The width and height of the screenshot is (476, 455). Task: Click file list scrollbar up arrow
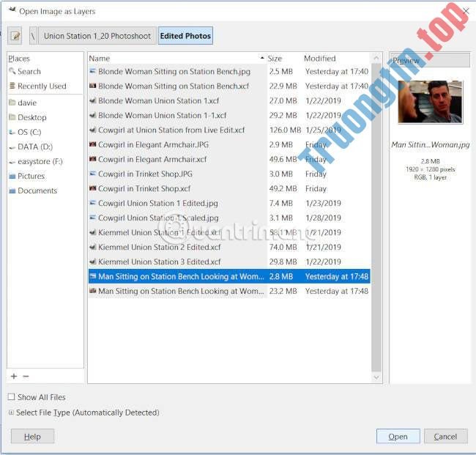pyautogui.click(x=376, y=58)
